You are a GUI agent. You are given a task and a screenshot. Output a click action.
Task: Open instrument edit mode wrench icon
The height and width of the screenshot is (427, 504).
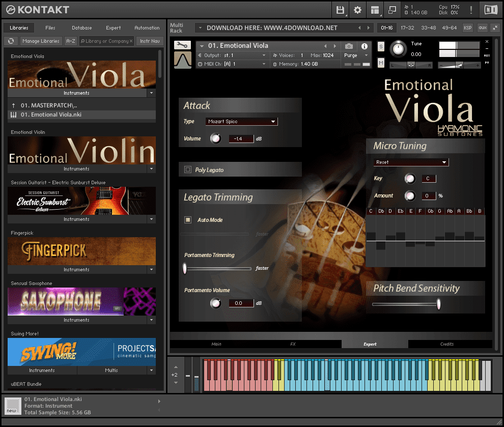pos(182,45)
